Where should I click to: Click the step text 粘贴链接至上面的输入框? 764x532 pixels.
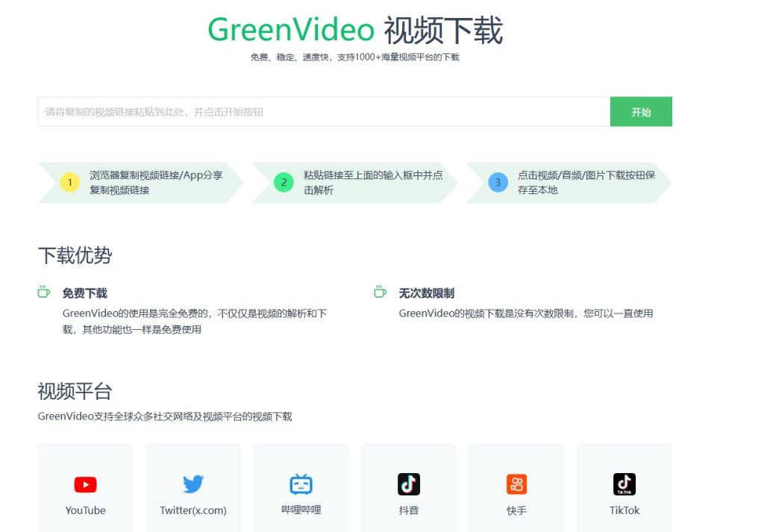click(x=372, y=175)
